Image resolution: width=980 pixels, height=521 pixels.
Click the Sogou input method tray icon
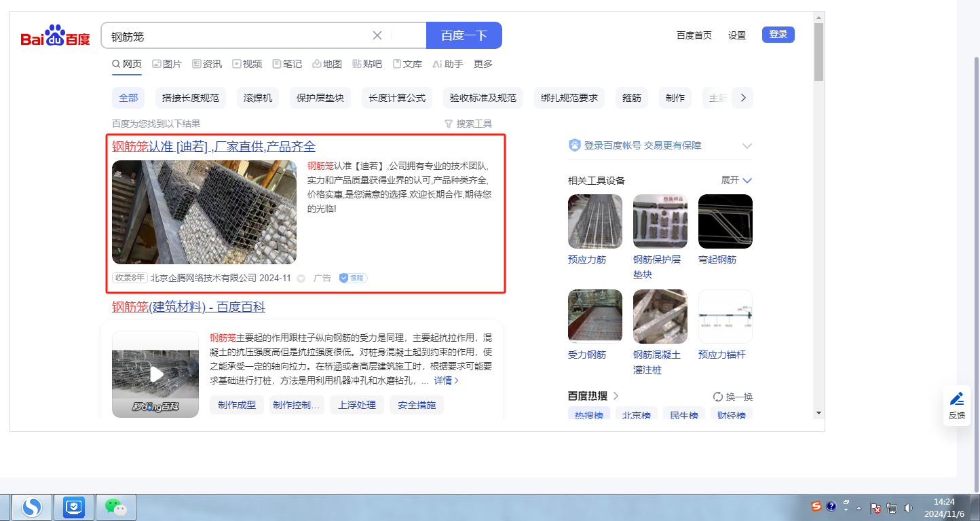tap(816, 506)
